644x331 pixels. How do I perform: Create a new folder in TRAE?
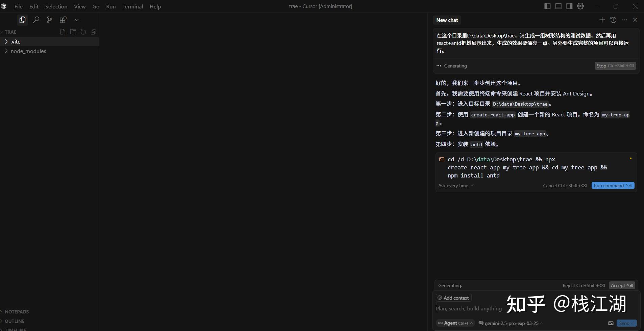[73, 32]
